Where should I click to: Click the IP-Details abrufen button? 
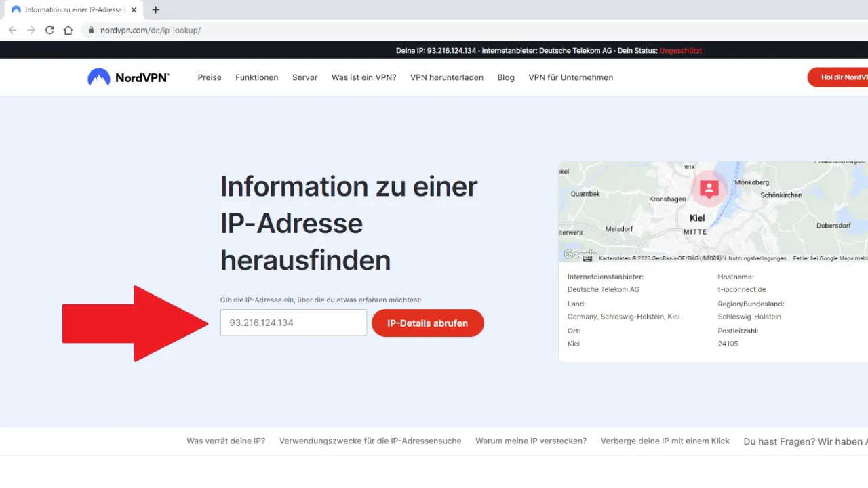click(x=427, y=323)
